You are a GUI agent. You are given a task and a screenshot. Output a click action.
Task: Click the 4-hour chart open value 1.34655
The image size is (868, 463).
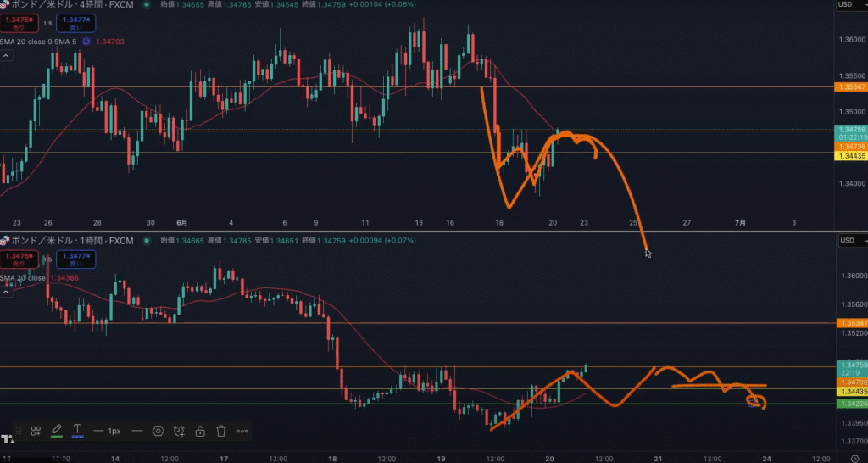coord(190,4)
